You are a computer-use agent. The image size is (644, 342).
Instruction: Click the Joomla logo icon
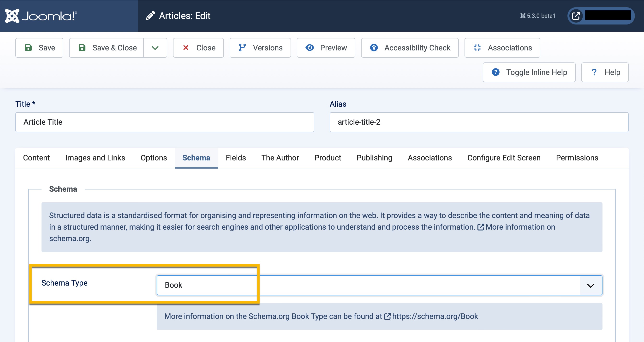point(12,16)
